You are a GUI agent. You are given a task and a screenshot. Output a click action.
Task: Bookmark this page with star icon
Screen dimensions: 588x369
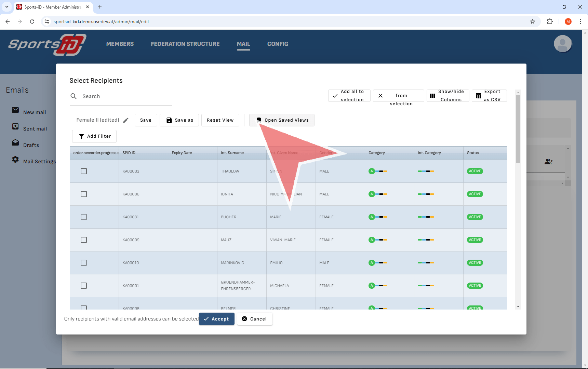(532, 22)
